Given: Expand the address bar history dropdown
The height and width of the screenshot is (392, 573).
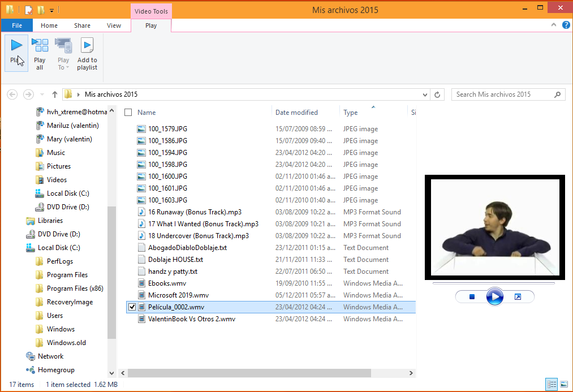Looking at the screenshot, I should [424, 94].
